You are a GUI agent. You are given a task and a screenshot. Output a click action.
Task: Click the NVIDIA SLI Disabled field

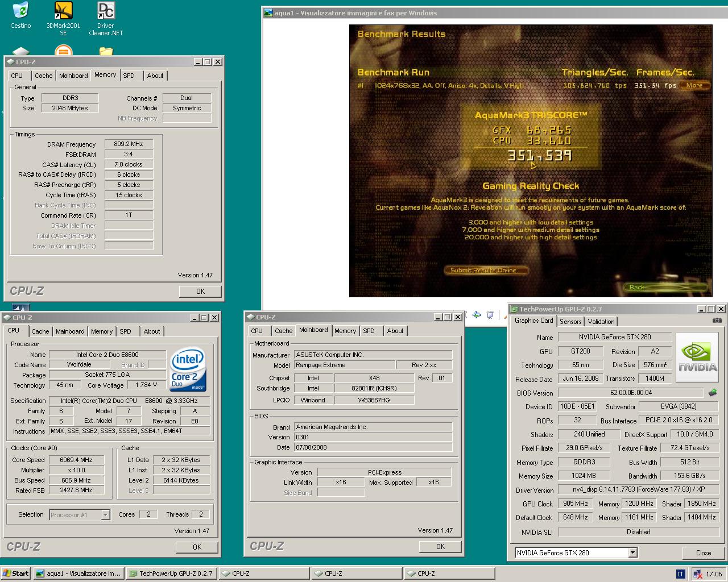tap(639, 532)
